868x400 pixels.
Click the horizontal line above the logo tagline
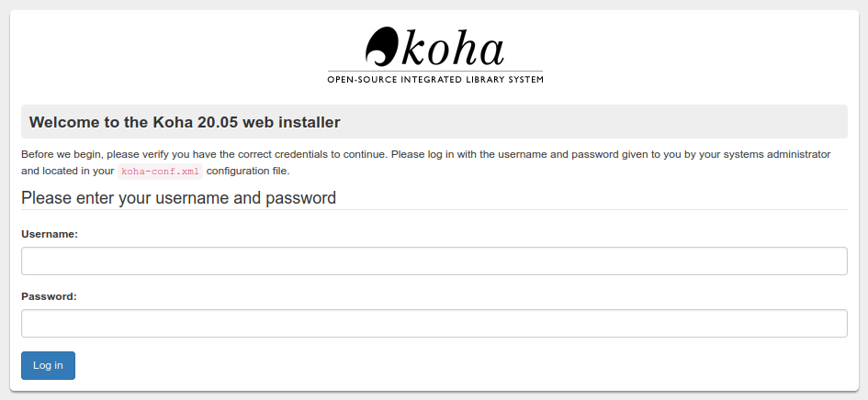coord(435,71)
